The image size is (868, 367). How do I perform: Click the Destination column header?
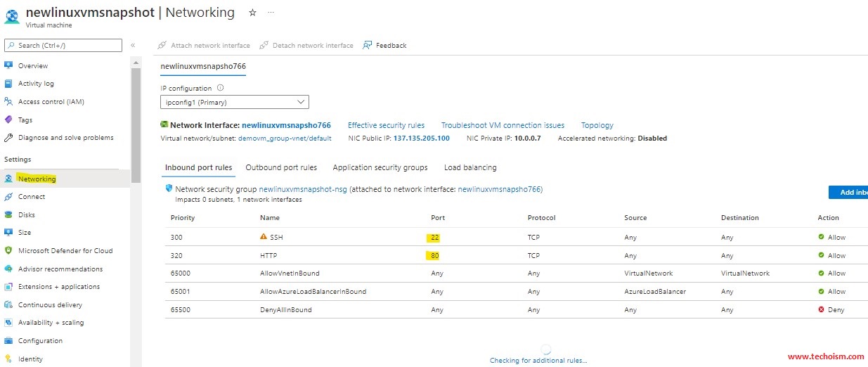point(740,218)
